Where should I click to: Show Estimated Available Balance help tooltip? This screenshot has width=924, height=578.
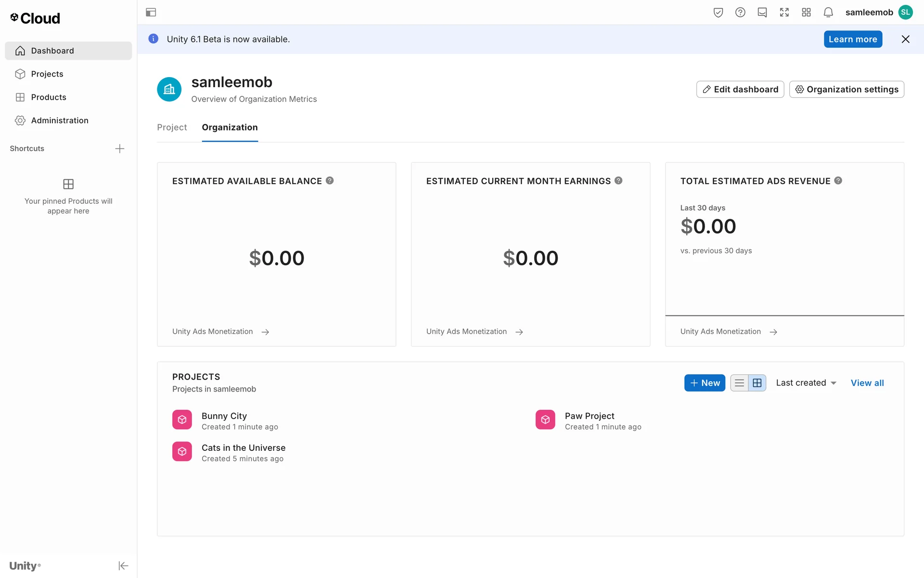[x=330, y=181]
